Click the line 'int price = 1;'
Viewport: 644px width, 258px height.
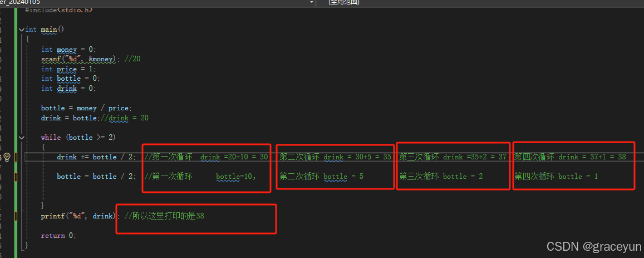[68, 69]
